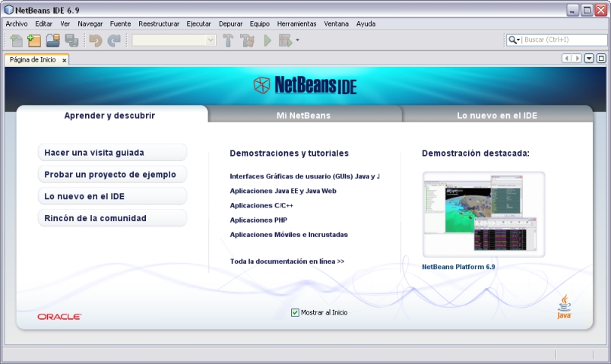Open the Editar menu
The height and width of the screenshot is (364, 611).
tap(43, 24)
